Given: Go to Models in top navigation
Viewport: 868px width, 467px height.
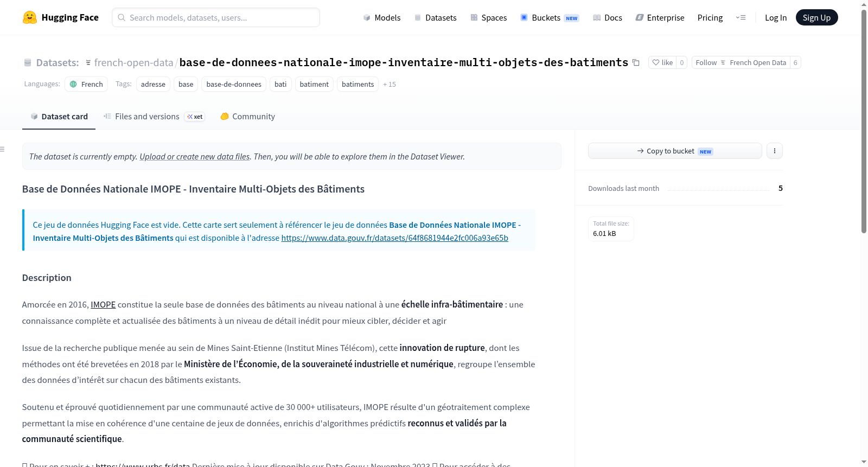Looking at the screenshot, I should [382, 18].
